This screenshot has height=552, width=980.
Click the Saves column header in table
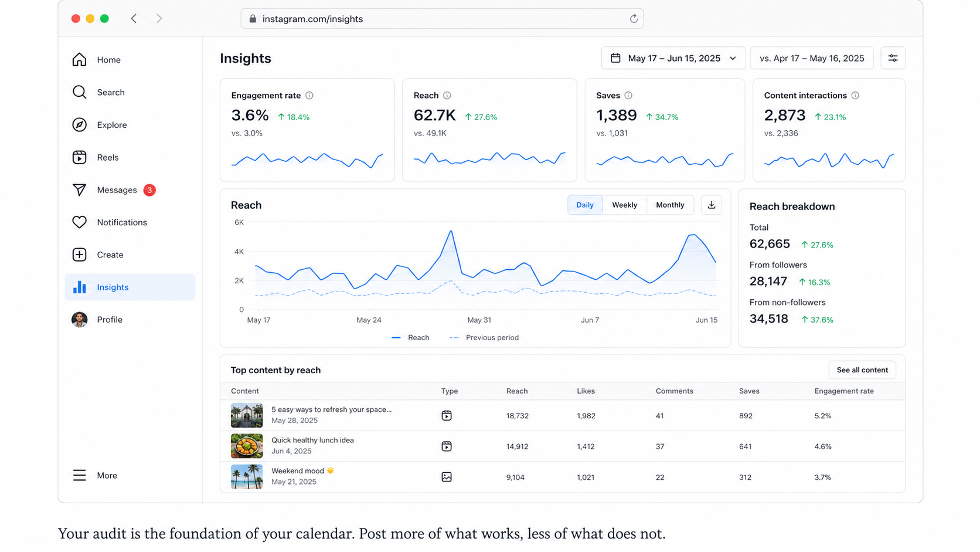749,391
